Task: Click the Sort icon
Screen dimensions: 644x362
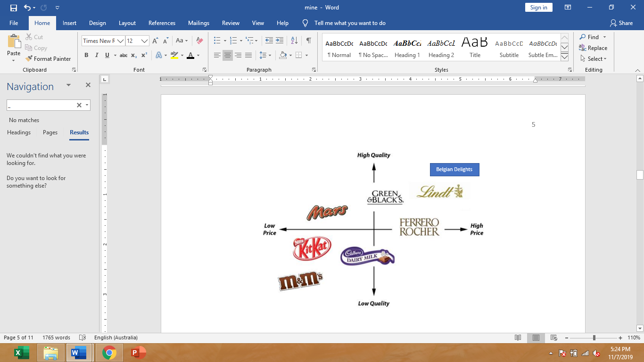Action: (x=294, y=41)
